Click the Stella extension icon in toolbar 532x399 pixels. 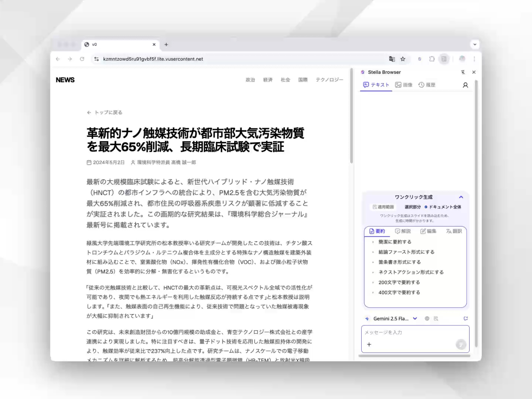click(x=419, y=59)
